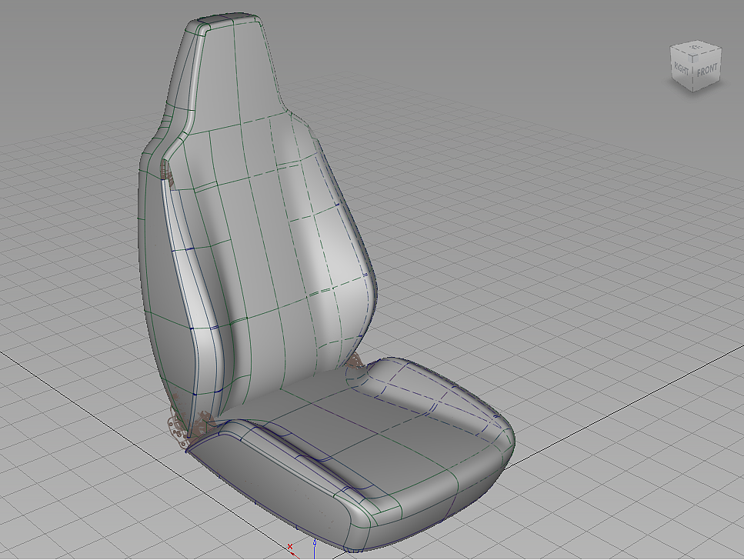Select the seat cushion center surface
This screenshot has height=560, width=744.
(375, 429)
